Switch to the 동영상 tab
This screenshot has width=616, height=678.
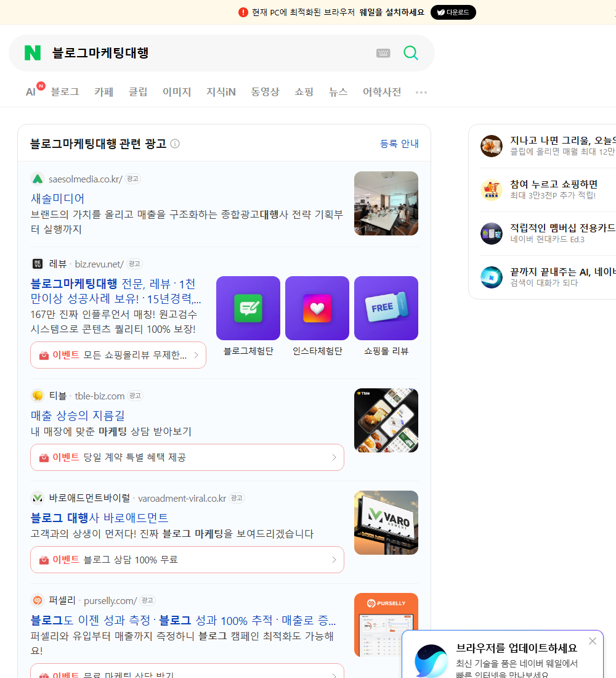pyautogui.click(x=265, y=92)
